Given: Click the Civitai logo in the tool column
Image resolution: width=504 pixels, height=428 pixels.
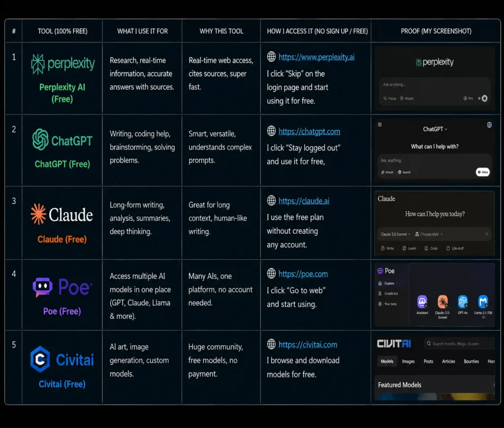Looking at the screenshot, I should tap(62, 359).
